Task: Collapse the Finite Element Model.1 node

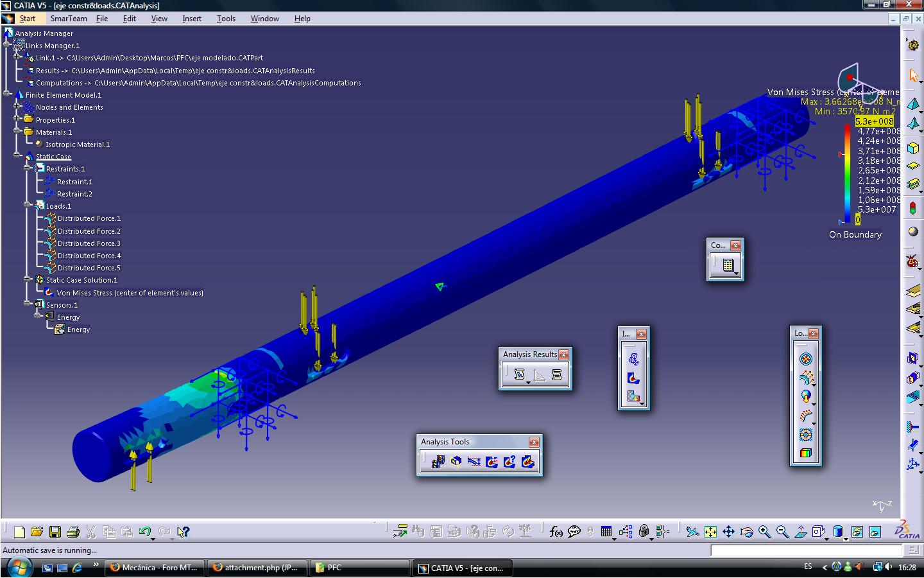Action: (x=7, y=94)
